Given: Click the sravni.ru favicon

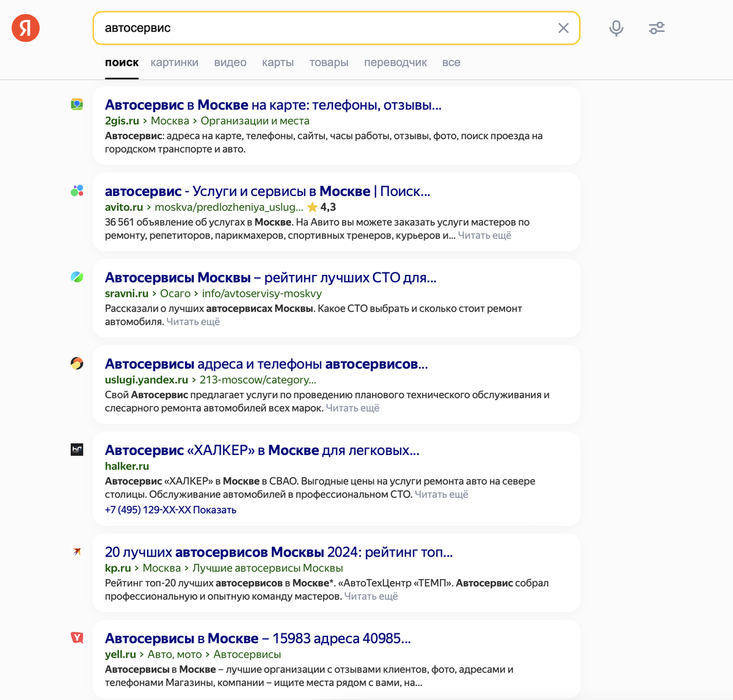Looking at the screenshot, I should (x=77, y=277).
